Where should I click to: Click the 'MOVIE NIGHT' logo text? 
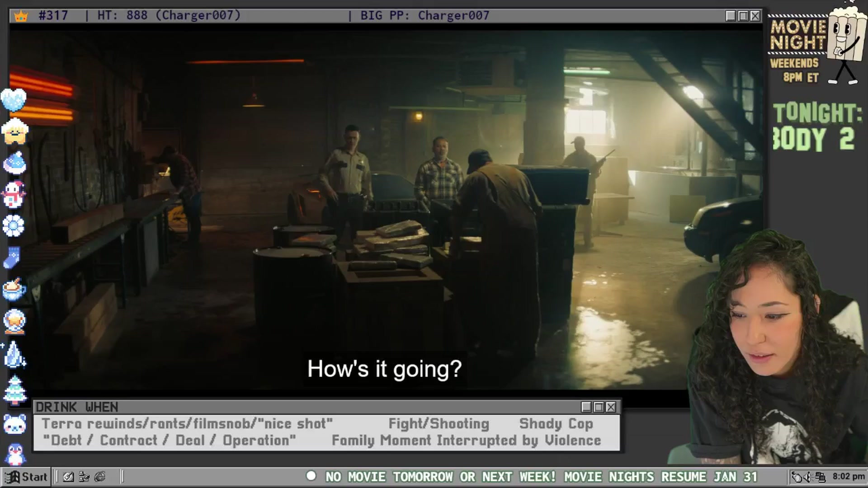click(x=798, y=34)
